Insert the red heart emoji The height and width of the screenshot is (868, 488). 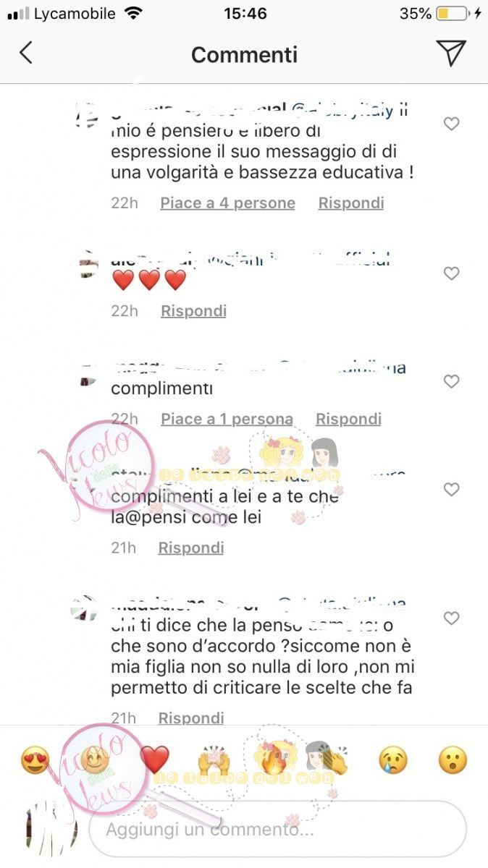point(154,760)
